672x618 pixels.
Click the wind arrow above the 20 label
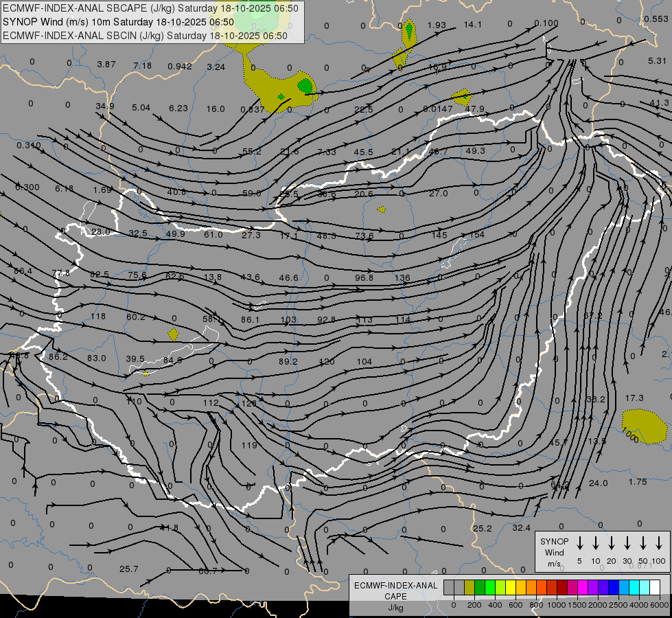[x=611, y=542]
